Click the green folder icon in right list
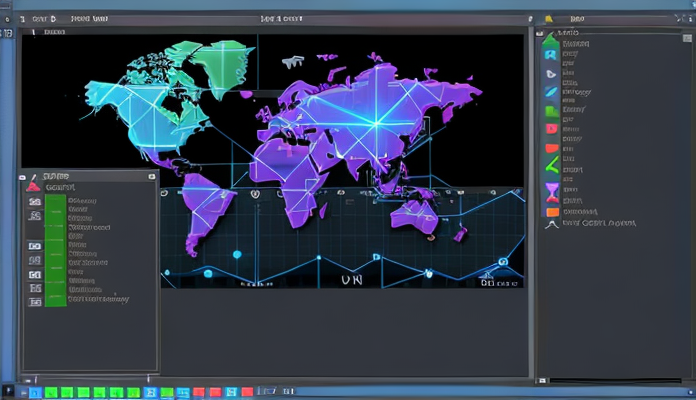 [x=550, y=111]
